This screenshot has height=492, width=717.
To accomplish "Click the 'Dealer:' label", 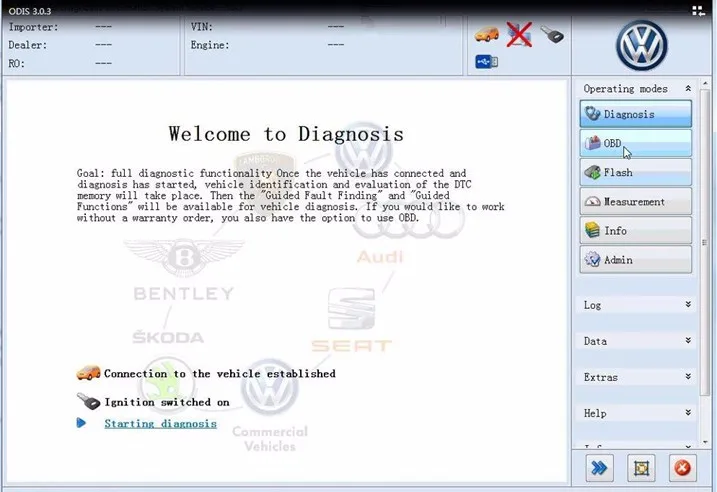I will click(x=27, y=45).
